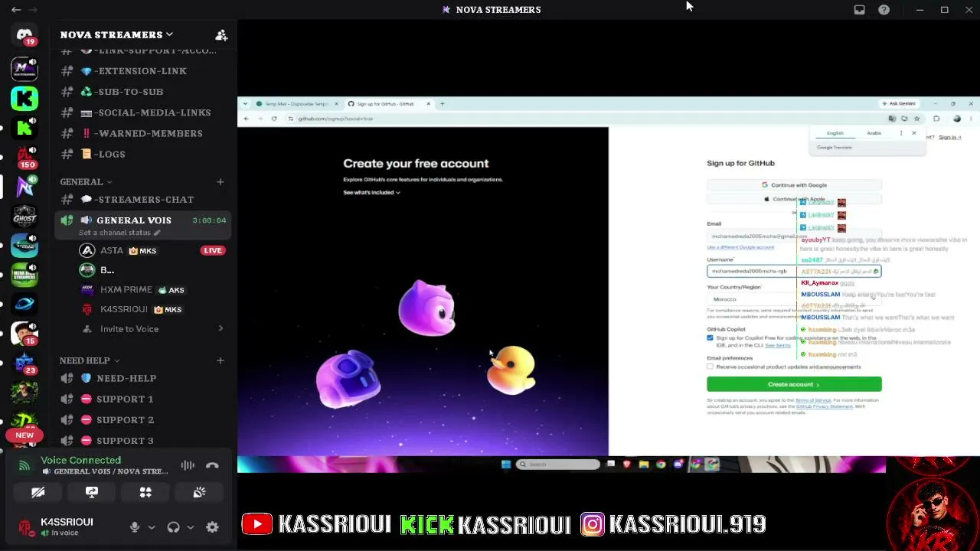The height and width of the screenshot is (551, 980).
Task: Create a channel in NEED HELP category
Action: (220, 360)
